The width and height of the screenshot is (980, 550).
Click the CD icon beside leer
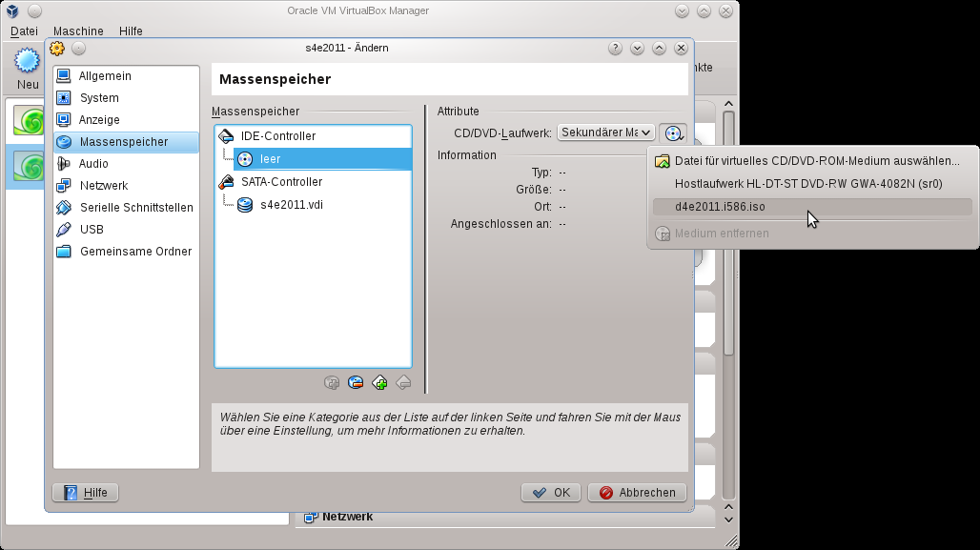coord(245,159)
